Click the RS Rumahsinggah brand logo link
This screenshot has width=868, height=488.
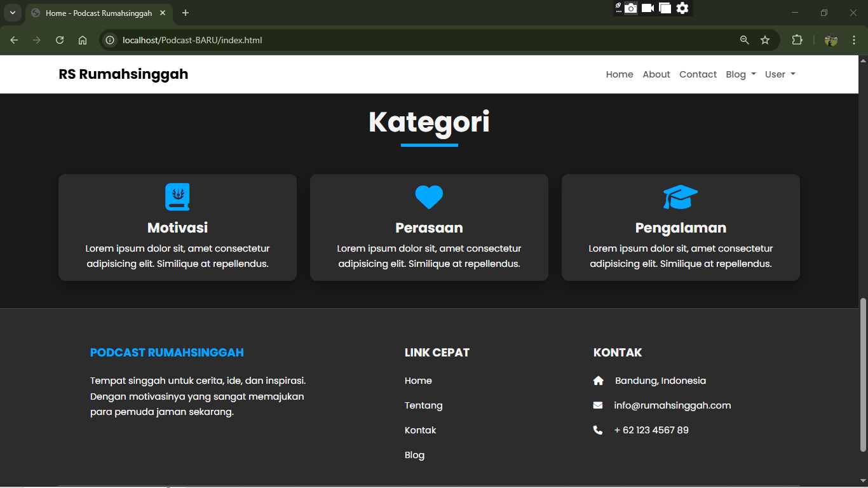pyautogui.click(x=123, y=74)
